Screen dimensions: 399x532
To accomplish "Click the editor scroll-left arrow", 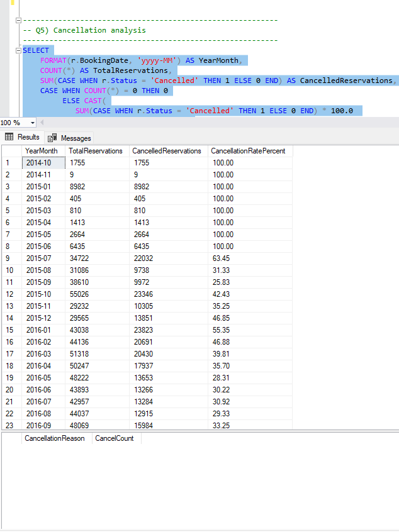I will (x=42, y=123).
